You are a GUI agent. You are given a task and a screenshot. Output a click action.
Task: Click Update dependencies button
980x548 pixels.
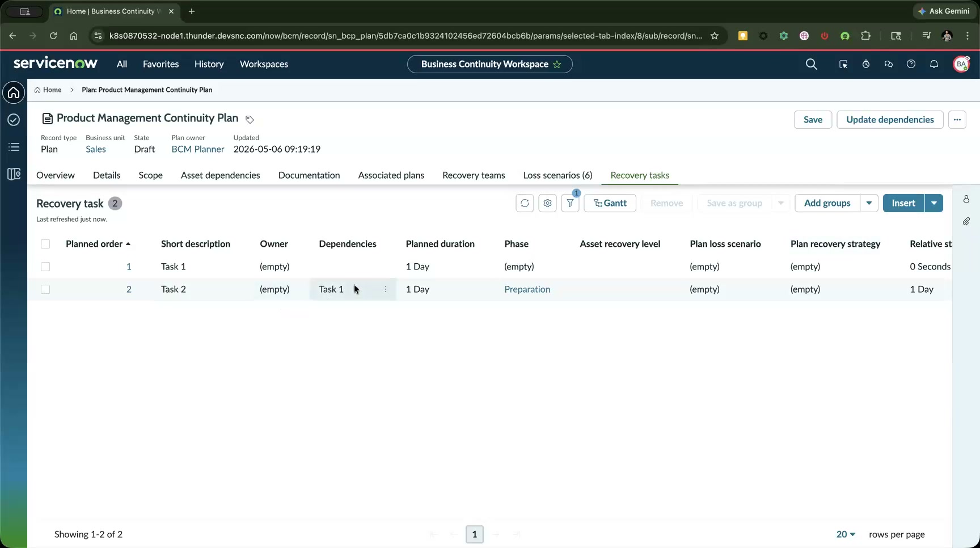click(x=890, y=120)
